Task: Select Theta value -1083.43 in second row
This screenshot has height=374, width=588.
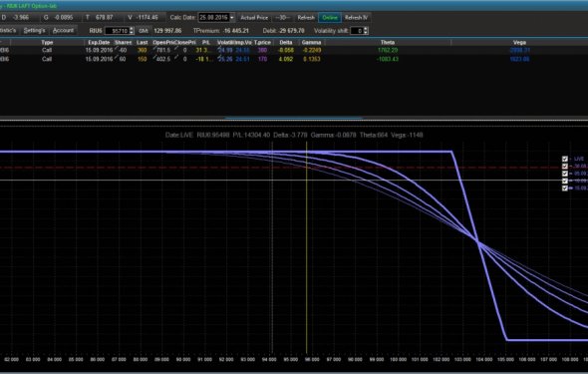Action: [x=388, y=59]
